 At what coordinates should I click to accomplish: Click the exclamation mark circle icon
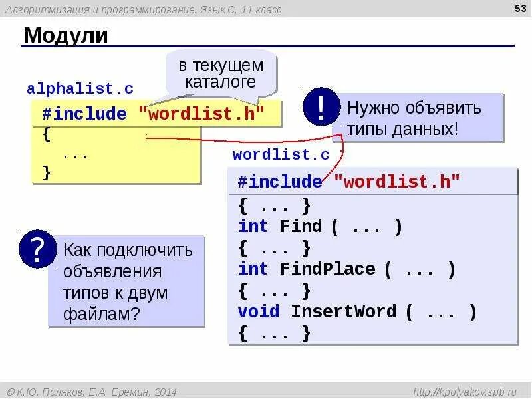tap(321, 106)
